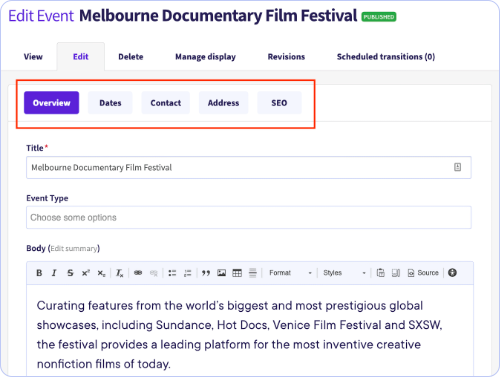Open the Delete tab

tap(131, 57)
